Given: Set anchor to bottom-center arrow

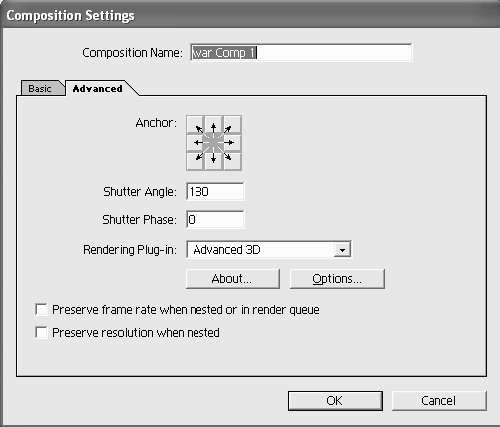Looking at the screenshot, I should (x=214, y=161).
